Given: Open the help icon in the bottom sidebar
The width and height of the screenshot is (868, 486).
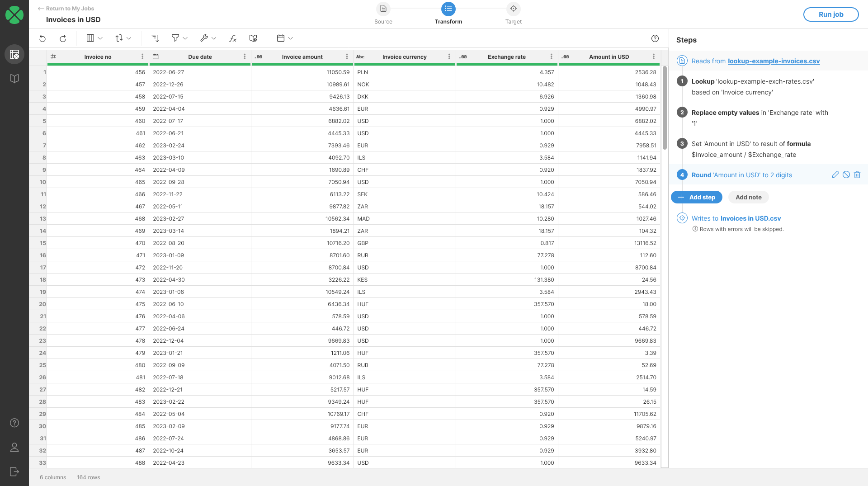Looking at the screenshot, I should [14, 423].
